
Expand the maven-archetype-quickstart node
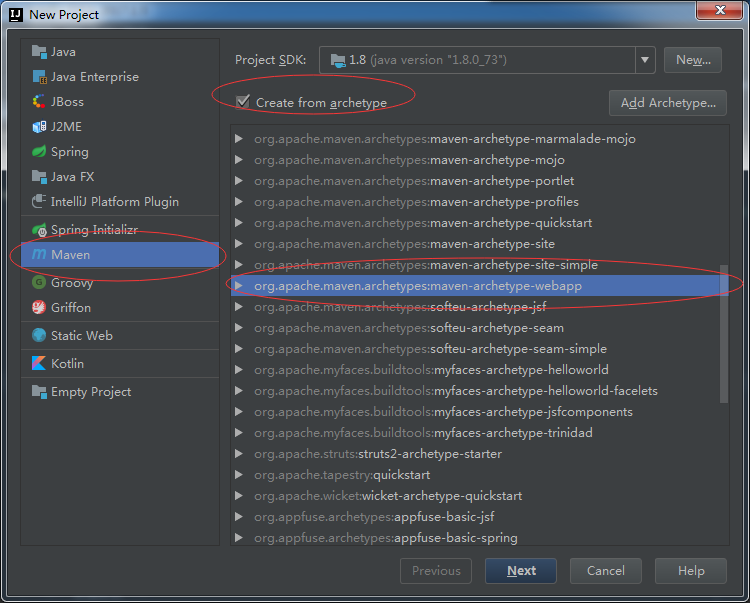click(239, 223)
